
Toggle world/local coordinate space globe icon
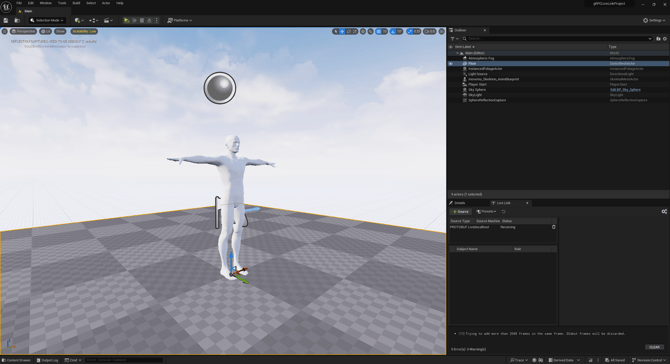pos(363,31)
